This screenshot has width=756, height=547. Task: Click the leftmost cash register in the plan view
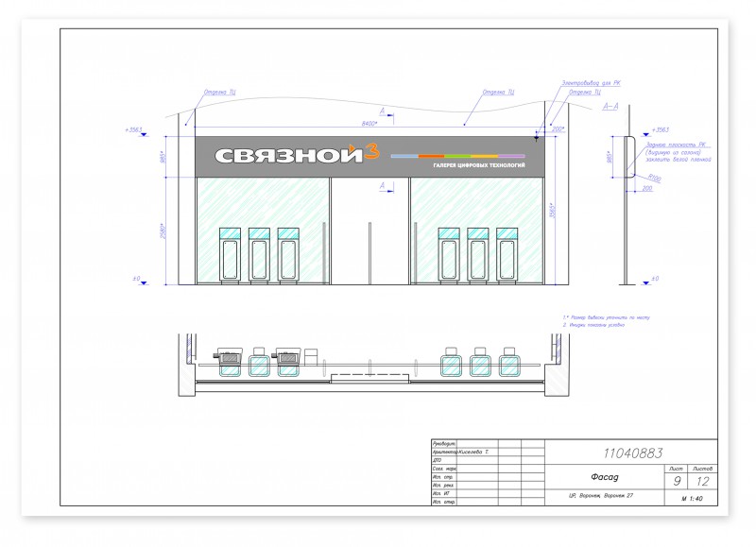point(229,356)
